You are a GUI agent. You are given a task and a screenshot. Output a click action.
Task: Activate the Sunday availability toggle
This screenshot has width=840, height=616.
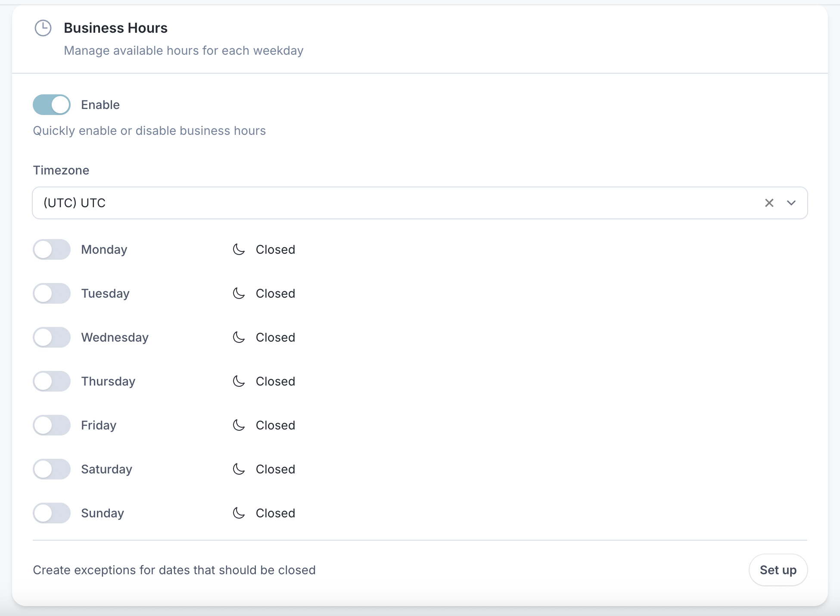click(51, 513)
